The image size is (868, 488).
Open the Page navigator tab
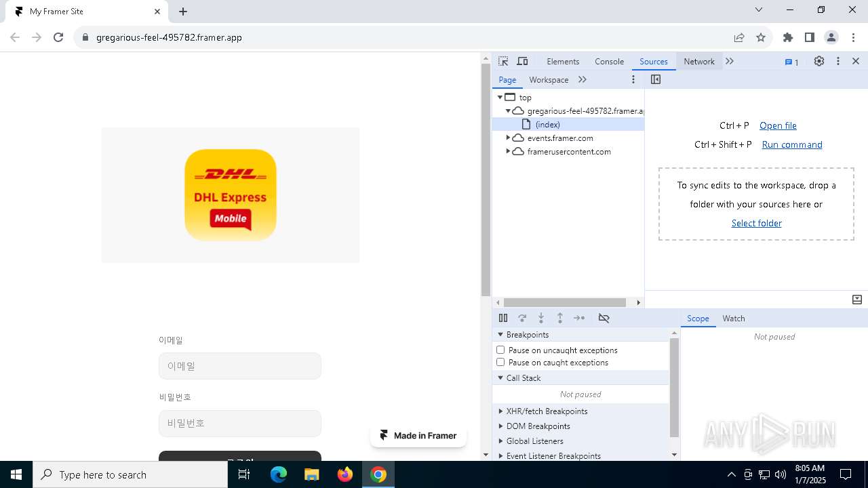click(507, 79)
